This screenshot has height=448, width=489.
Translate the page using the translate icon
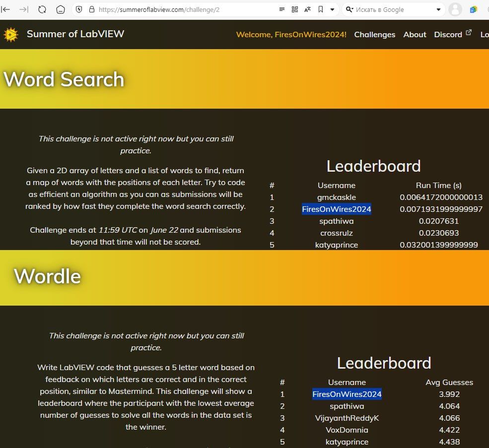[x=307, y=9]
